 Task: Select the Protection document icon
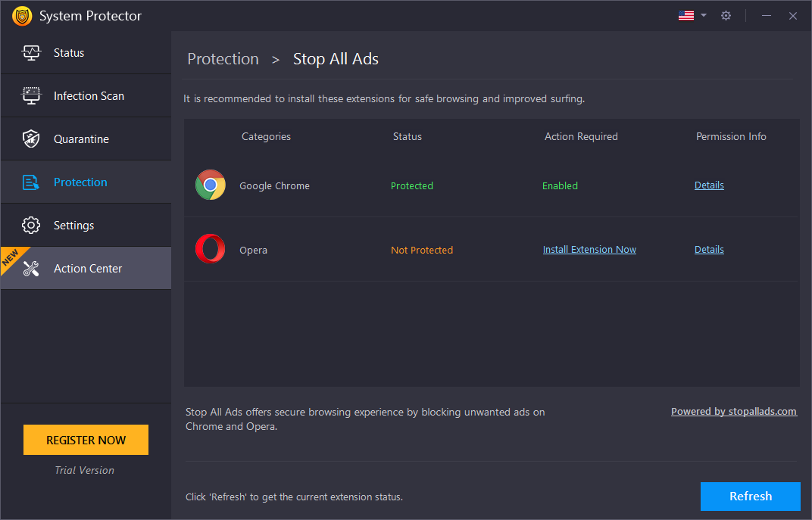click(x=31, y=182)
